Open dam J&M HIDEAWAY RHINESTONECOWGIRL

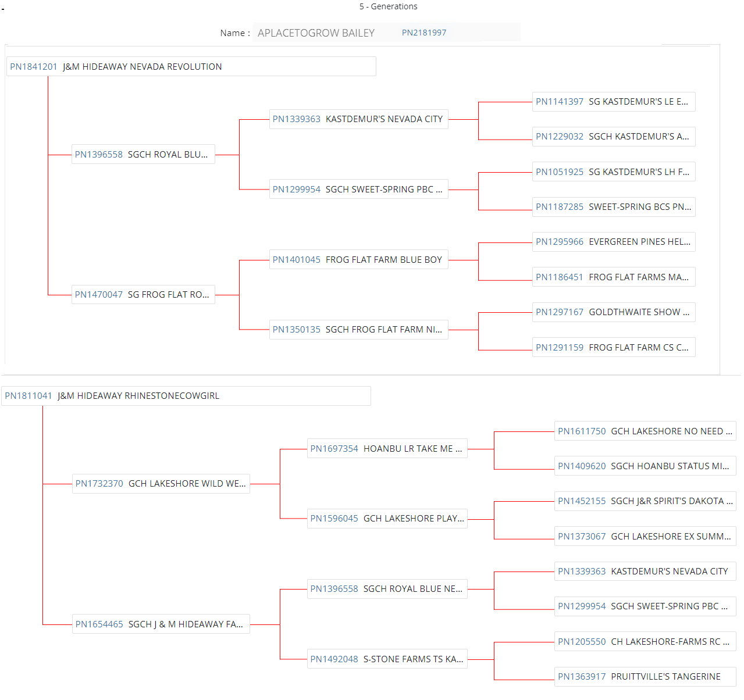coord(138,396)
